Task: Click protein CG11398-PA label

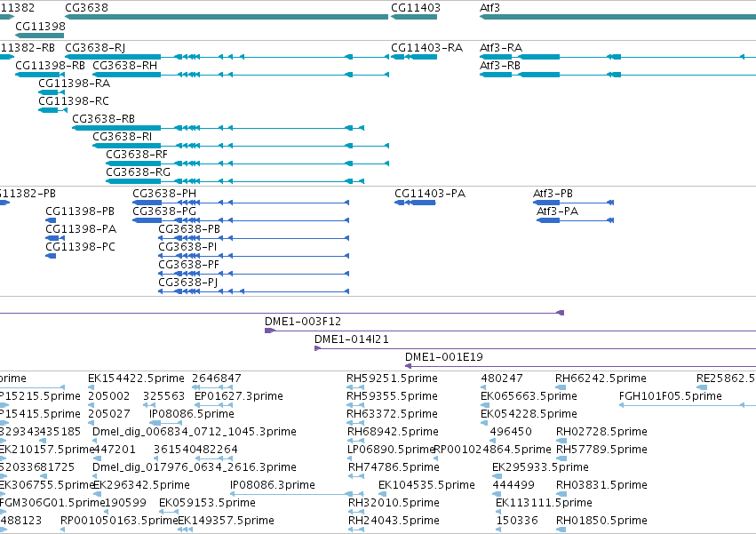Action: 81,229
